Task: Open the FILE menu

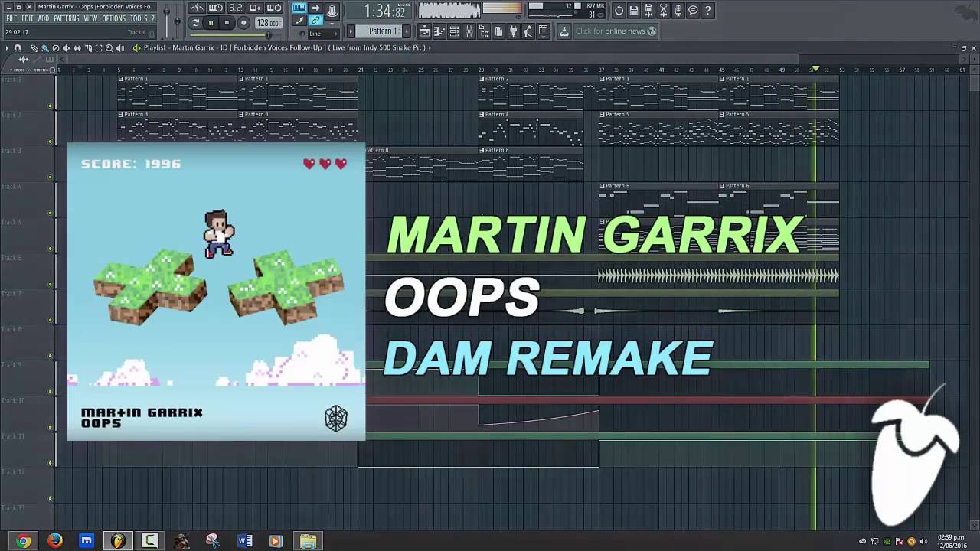Action: [11, 18]
